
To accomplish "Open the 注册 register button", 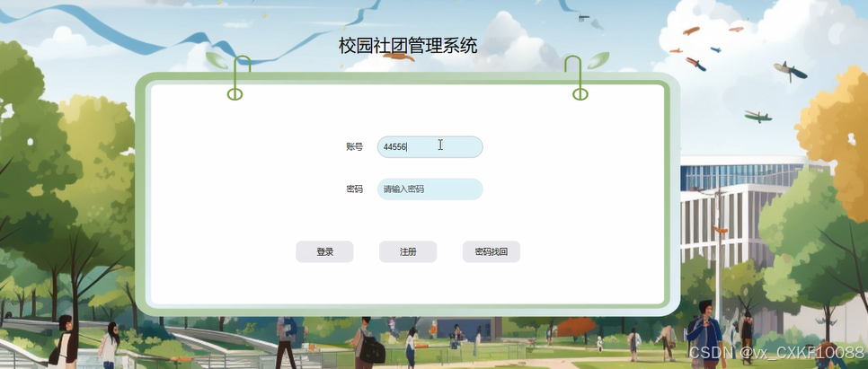I will point(408,251).
